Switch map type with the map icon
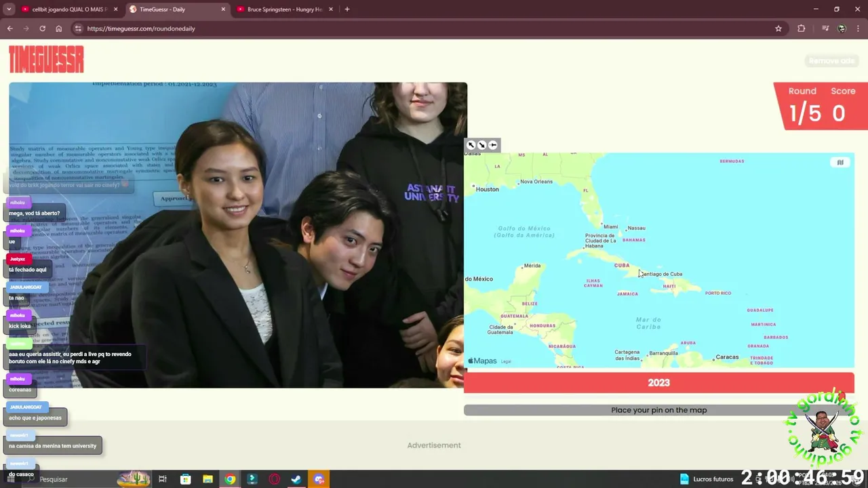 click(840, 163)
